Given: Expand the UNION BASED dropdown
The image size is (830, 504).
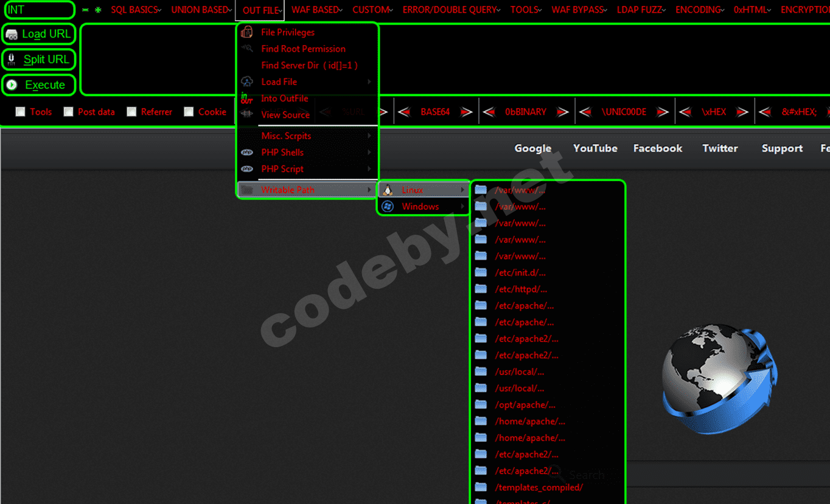Looking at the screenshot, I should click(201, 10).
